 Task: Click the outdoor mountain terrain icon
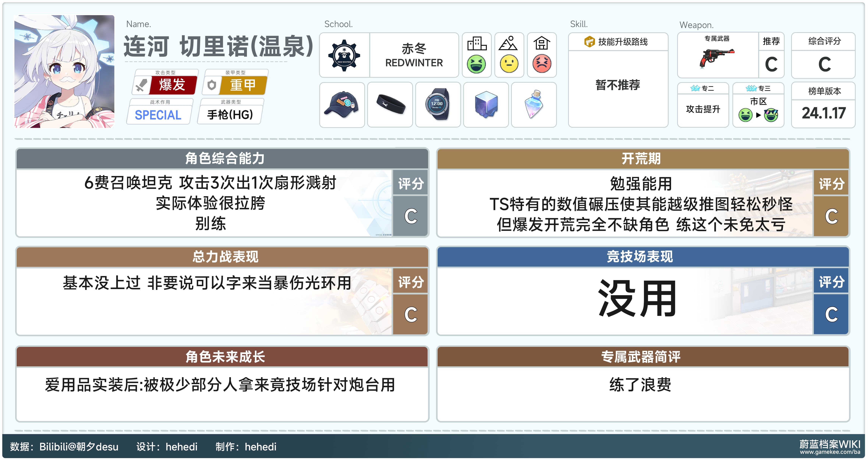point(509,44)
